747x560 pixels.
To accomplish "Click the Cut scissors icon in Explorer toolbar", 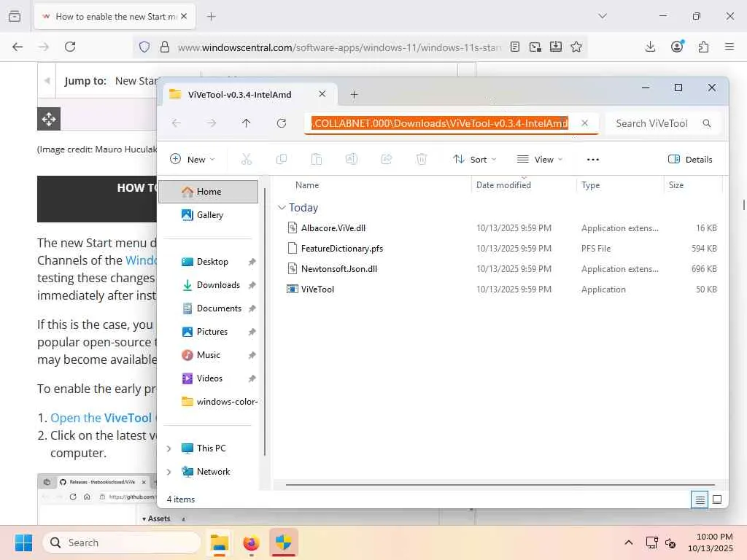I will tap(247, 159).
